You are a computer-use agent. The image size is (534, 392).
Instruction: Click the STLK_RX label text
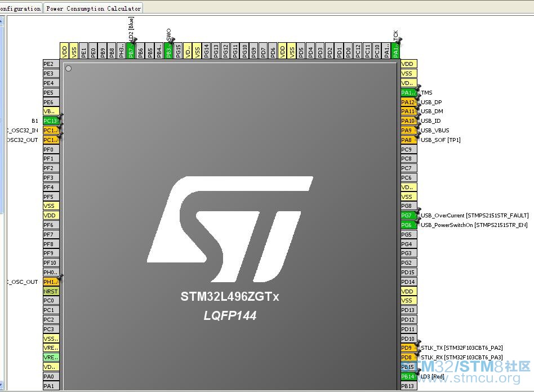[462, 357]
